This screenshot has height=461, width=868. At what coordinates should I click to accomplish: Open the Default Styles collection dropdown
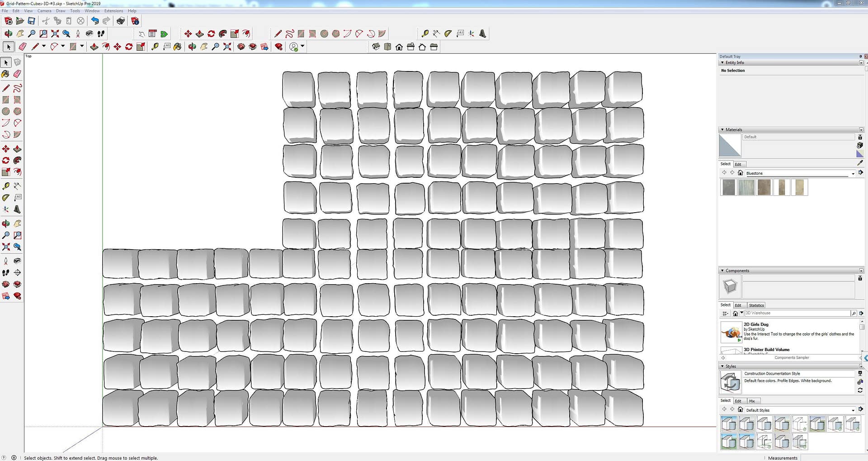[x=853, y=410]
